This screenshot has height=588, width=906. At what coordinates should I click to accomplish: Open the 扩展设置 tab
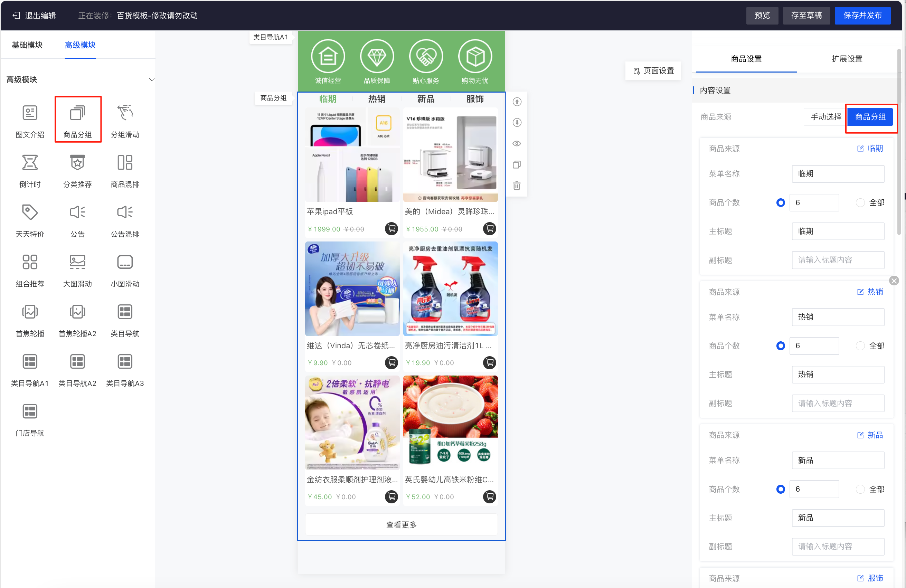pyautogui.click(x=847, y=59)
